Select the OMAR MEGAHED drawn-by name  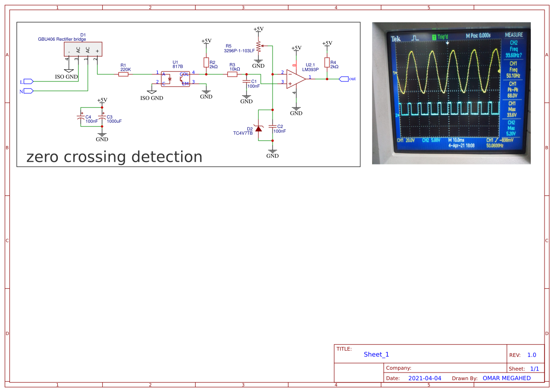pos(506,378)
